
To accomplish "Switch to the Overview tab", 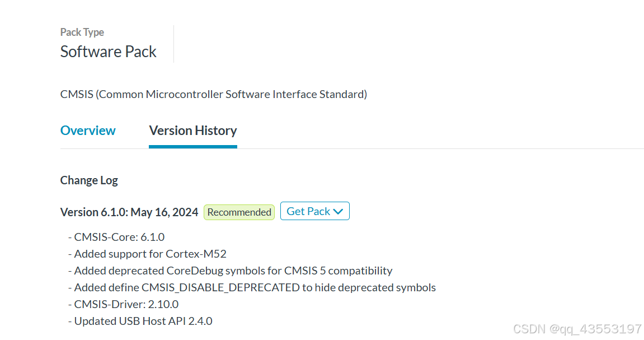I will click(88, 131).
